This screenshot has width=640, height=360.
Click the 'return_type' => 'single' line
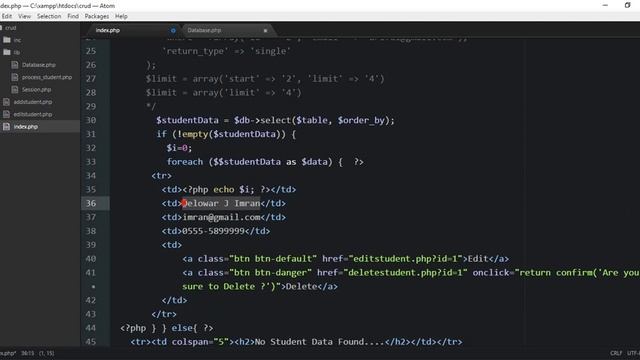coord(226,51)
